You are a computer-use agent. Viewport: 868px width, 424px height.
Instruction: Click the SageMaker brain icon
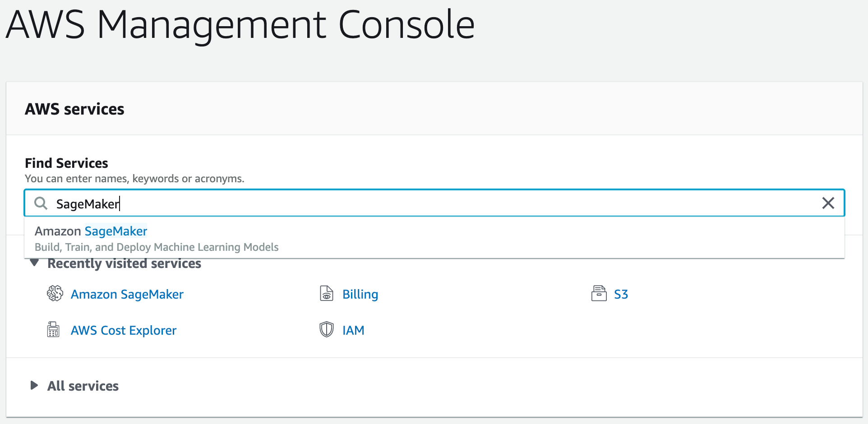click(x=55, y=294)
